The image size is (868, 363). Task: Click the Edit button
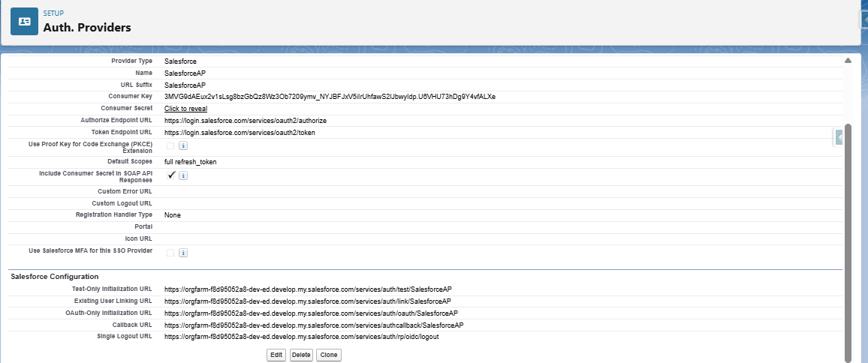pyautogui.click(x=276, y=355)
